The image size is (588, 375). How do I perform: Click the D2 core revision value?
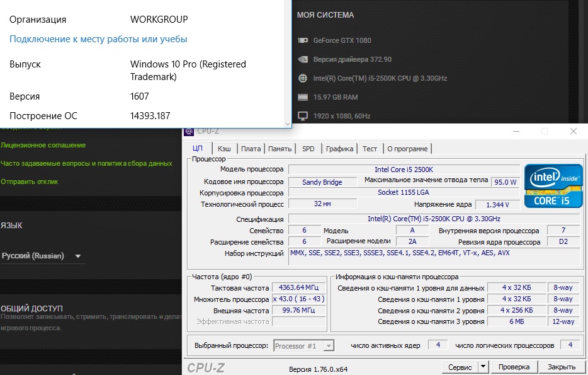tap(563, 241)
